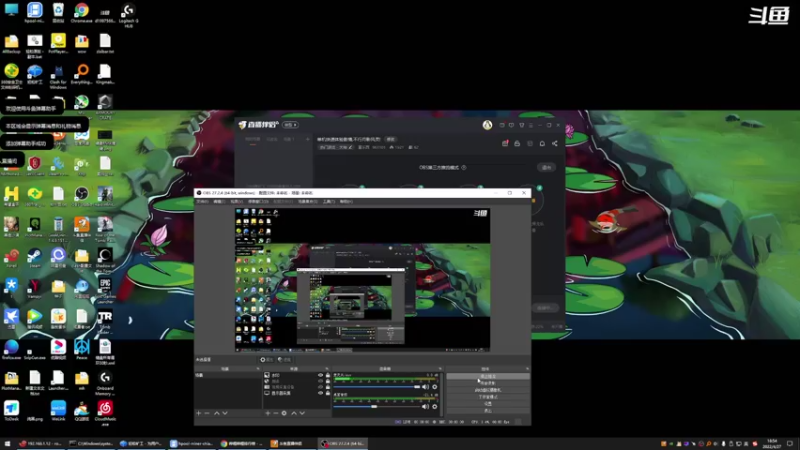
Task: Click the share icon in Douyu streaming app
Action: coord(555,143)
